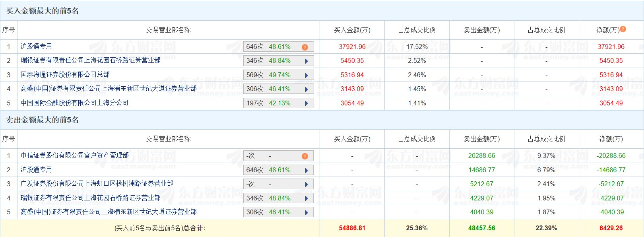
Task: Click orange question icon in 沪股通专用 buy row
Action: click(305, 47)
